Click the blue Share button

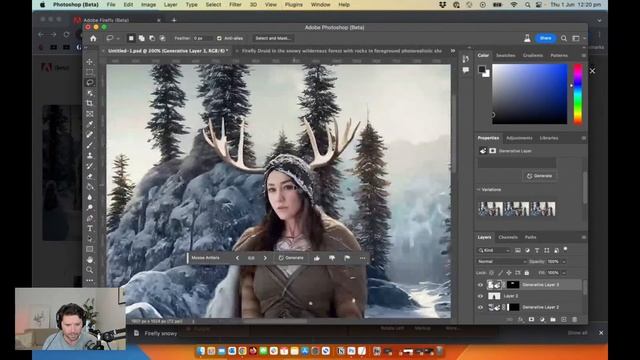pos(545,38)
